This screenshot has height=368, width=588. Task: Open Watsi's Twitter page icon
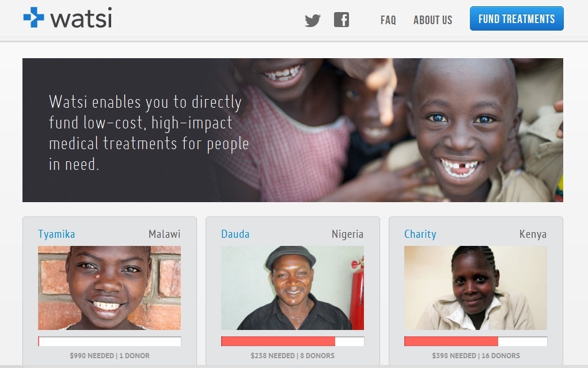click(x=313, y=20)
